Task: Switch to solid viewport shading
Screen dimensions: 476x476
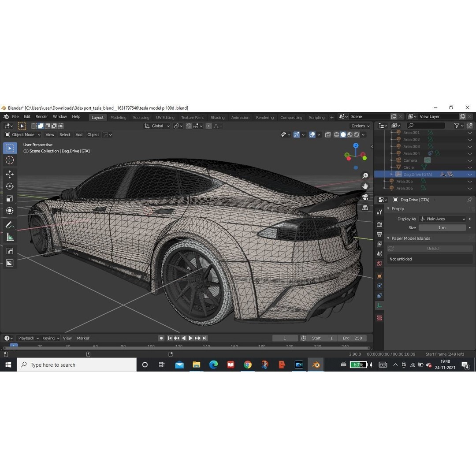Action: click(x=343, y=134)
